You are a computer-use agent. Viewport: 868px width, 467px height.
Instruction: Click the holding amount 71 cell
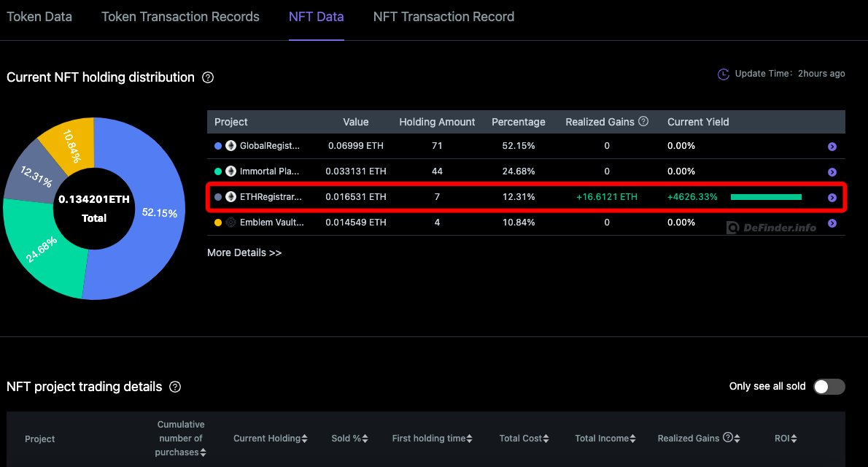[437, 146]
